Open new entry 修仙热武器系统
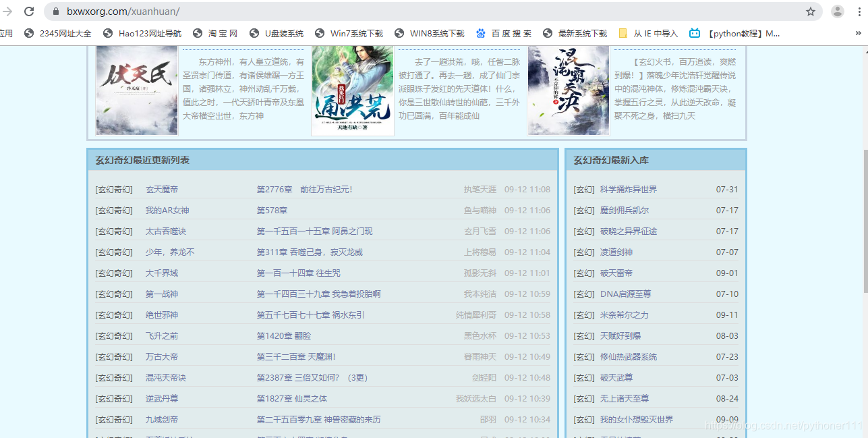This screenshot has height=438, width=868. 629,357
